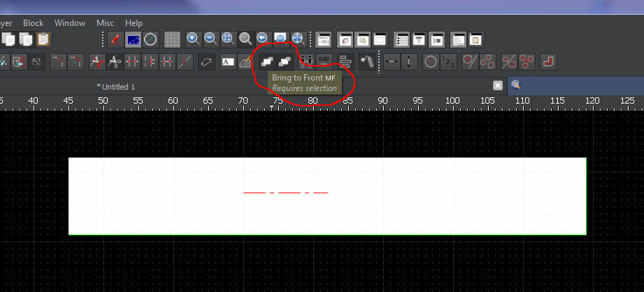This screenshot has width=644, height=292.
Task: Close the Untitled 1 document tab
Action: tap(498, 85)
